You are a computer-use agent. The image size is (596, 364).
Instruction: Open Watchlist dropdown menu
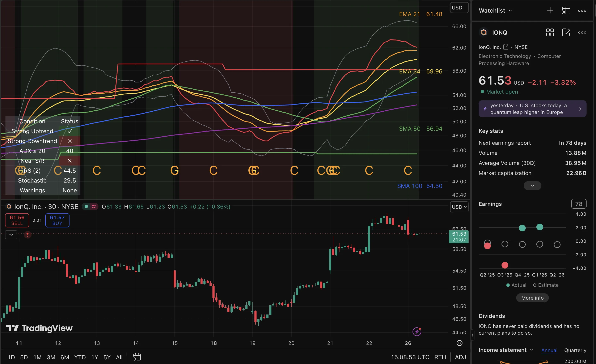495,10
